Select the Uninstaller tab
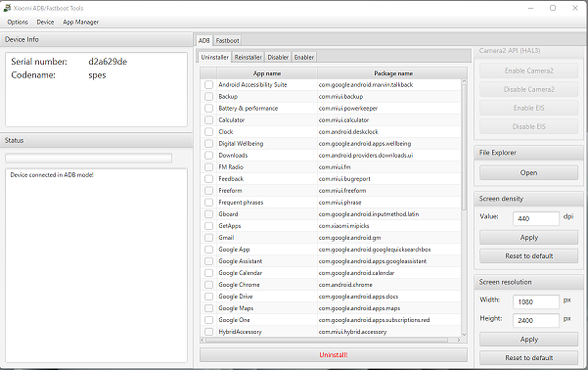The width and height of the screenshot is (588, 370). (x=214, y=57)
